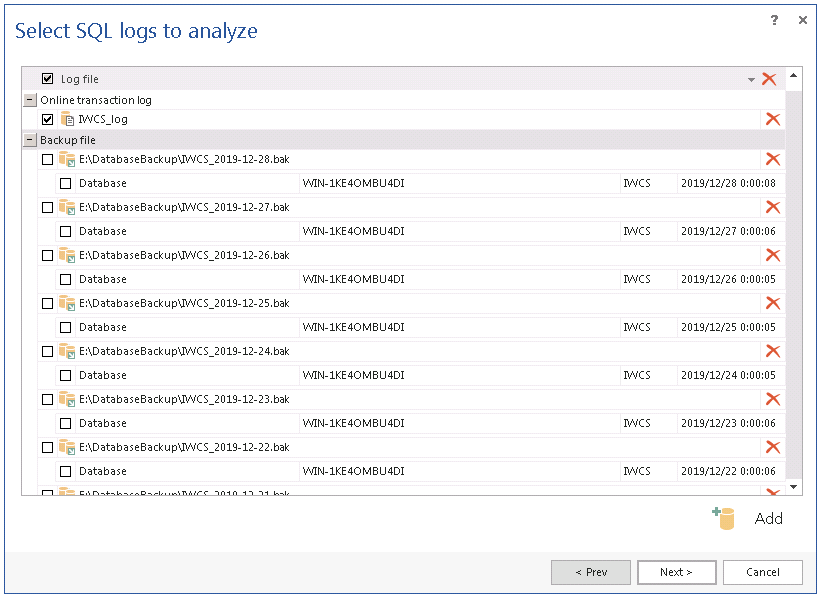Tick the Database checkbox dated 2019/12/24
The width and height of the screenshot is (822, 597).
[66, 375]
